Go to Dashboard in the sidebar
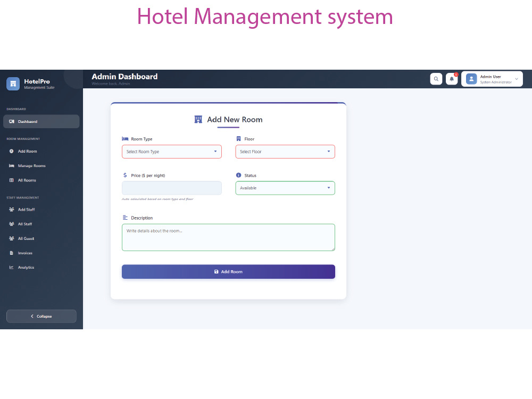This screenshot has height=399, width=532. (41, 121)
